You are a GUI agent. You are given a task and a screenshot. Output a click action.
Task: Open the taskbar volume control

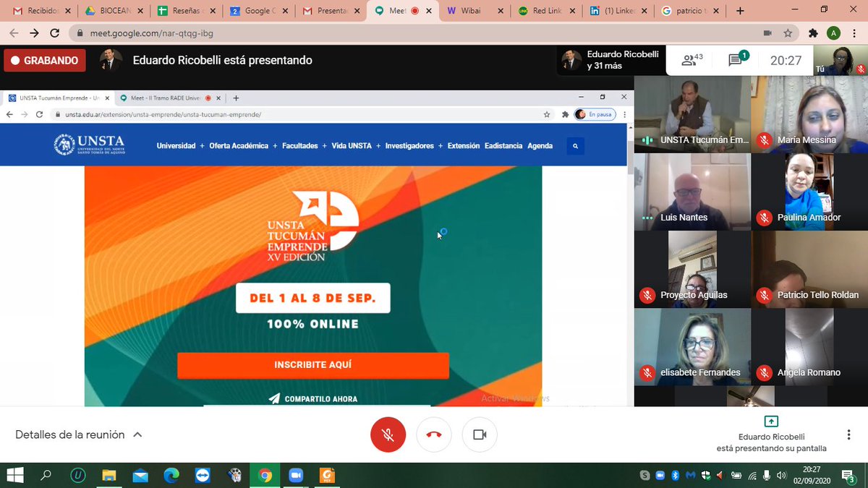pos(781,475)
